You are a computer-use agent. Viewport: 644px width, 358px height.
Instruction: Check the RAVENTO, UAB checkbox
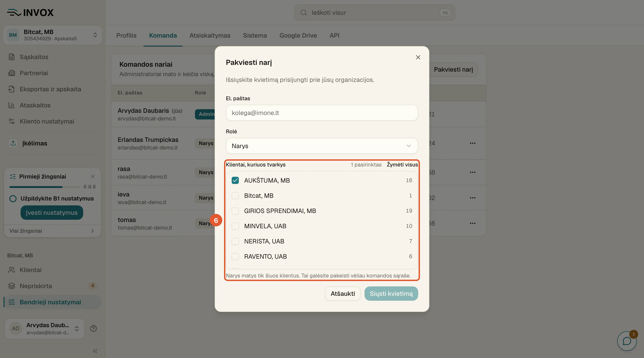tap(235, 256)
